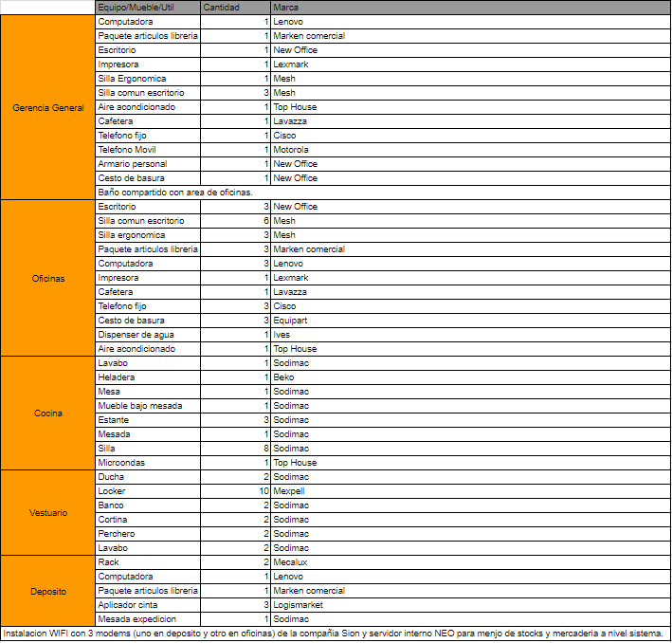Image resolution: width=672 pixels, height=643 pixels.
Task: Click the 'Silla' cell in the Cocina section
Action: [x=148, y=449]
